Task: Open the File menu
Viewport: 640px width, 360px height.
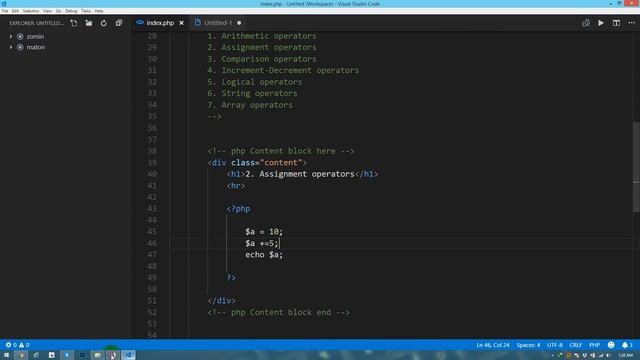Action: point(5,11)
